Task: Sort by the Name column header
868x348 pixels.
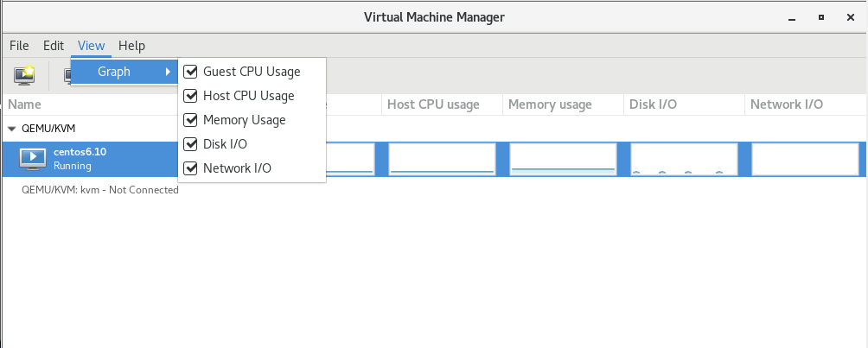Action: pos(26,104)
